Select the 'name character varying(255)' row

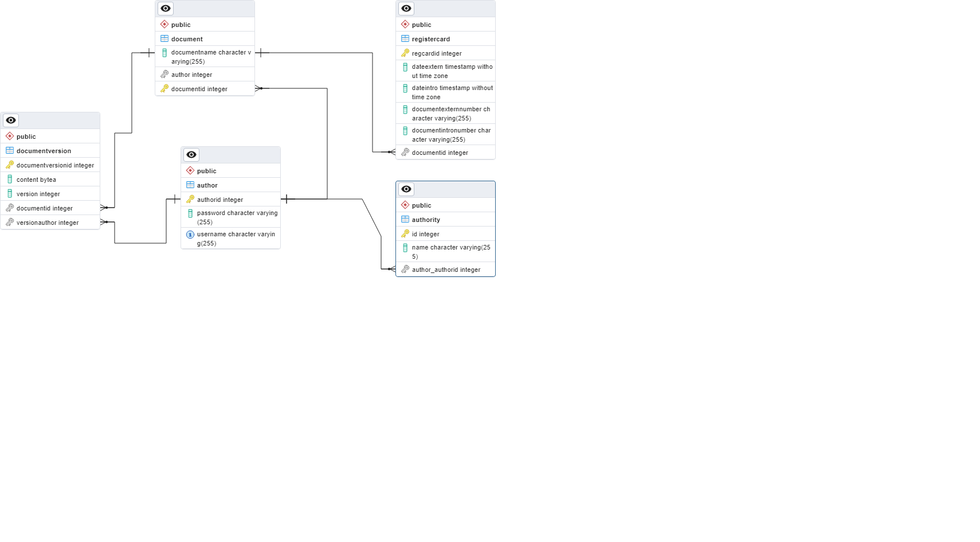click(446, 252)
